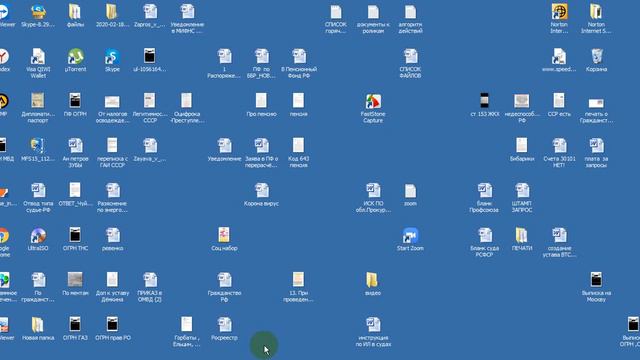Viewport: 640px width, 360px height.
Task: Open the Skype-8.29 installer icon
Action: tap(38, 12)
